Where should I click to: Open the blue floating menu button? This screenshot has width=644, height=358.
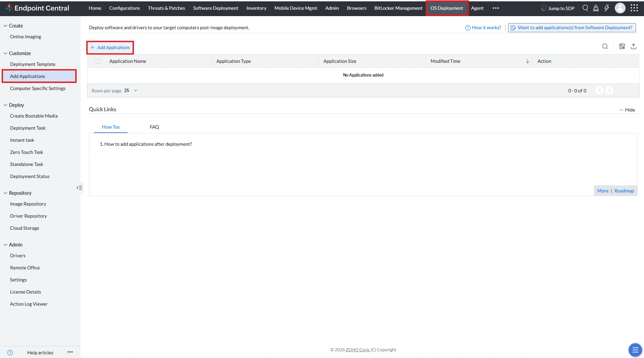pyautogui.click(x=635, y=350)
